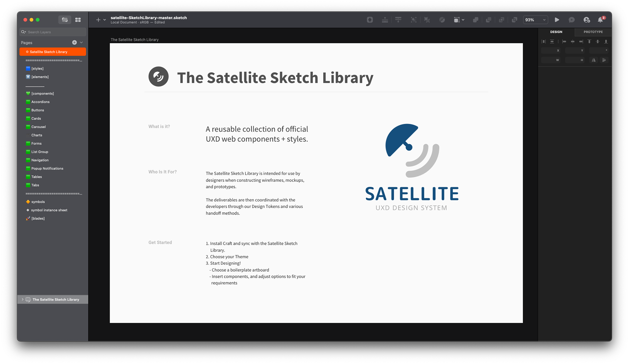629x364 pixels.
Task: Click the Group layers icon
Action: point(413,20)
